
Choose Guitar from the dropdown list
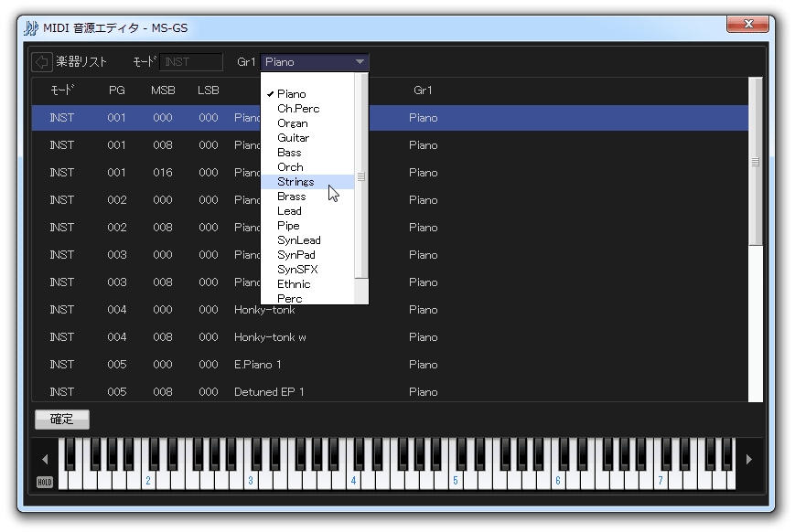click(x=307, y=138)
